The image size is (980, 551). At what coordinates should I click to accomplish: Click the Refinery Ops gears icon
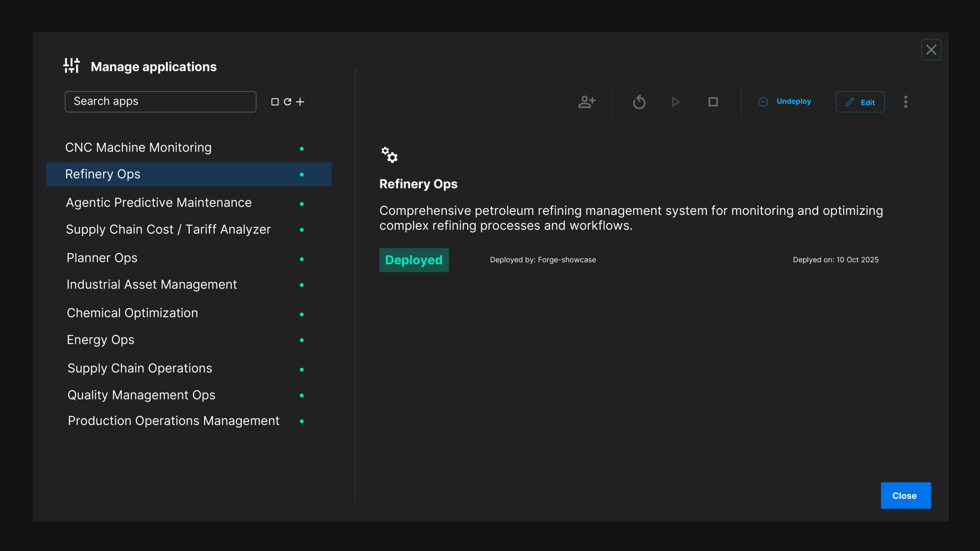pos(390,155)
